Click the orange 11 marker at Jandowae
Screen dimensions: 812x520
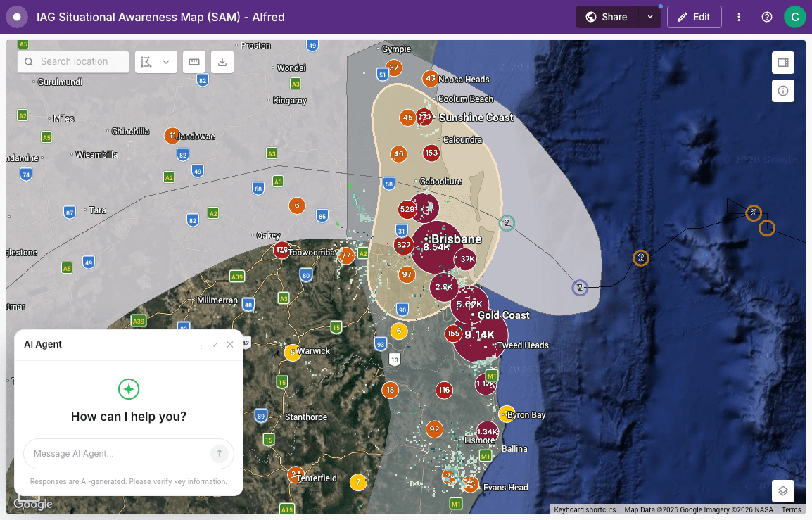point(172,136)
